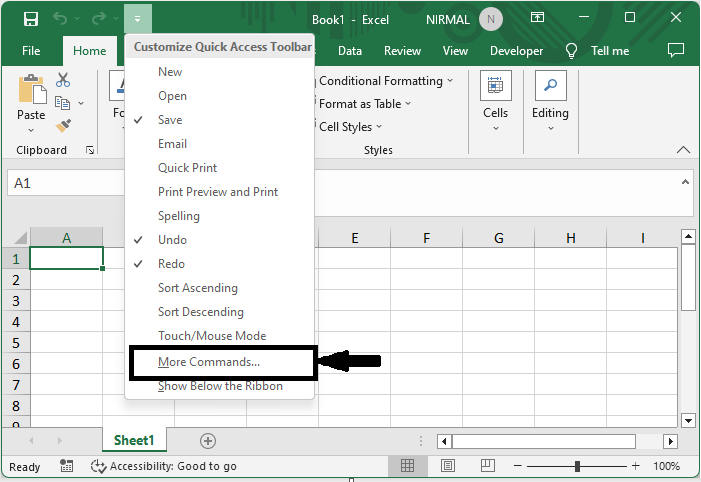This screenshot has height=482, width=701.
Task: Click the Name Box showing A1
Action: coord(60,184)
